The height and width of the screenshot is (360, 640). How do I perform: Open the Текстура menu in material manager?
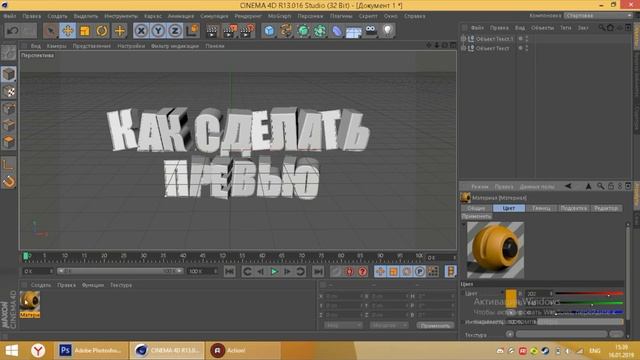pos(121,285)
